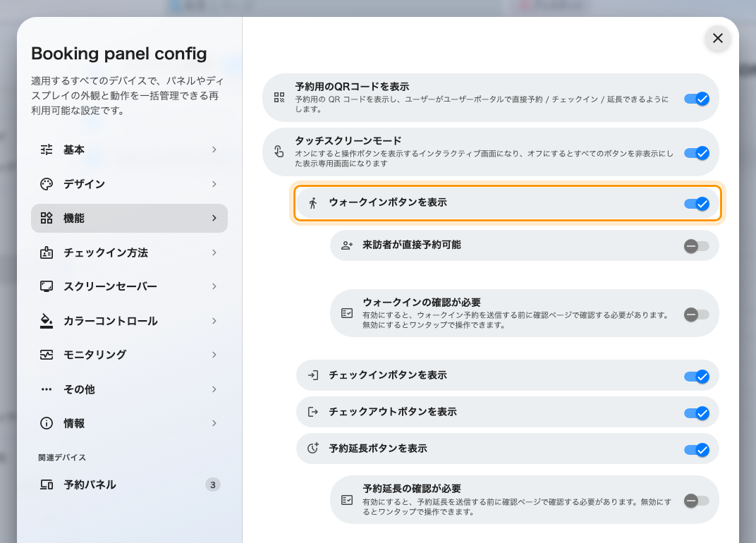Image resolution: width=756 pixels, height=543 pixels.
Task: Turn off ウォークインボタンを表示 switch
Action: click(697, 204)
